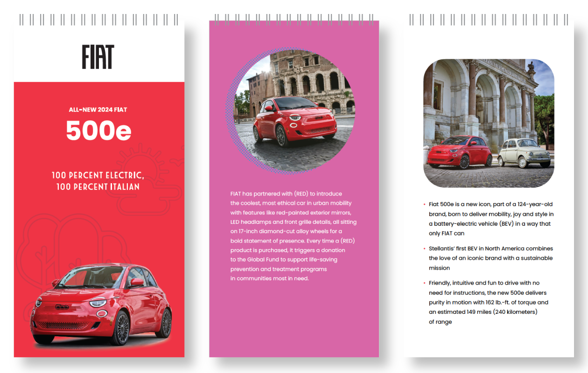
Task: Click "bold statement of presence. Every time a (RED)"
Action: tap(293, 241)
